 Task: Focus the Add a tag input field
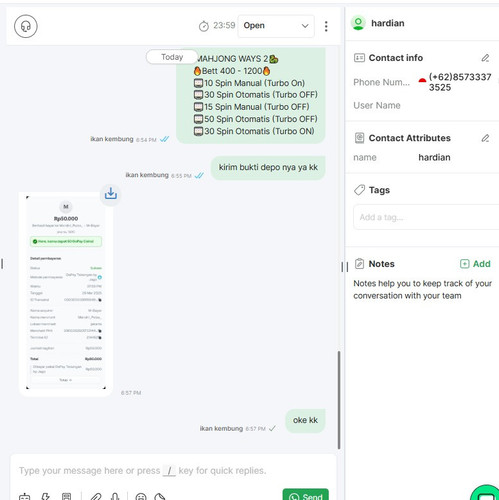pyautogui.click(x=426, y=217)
